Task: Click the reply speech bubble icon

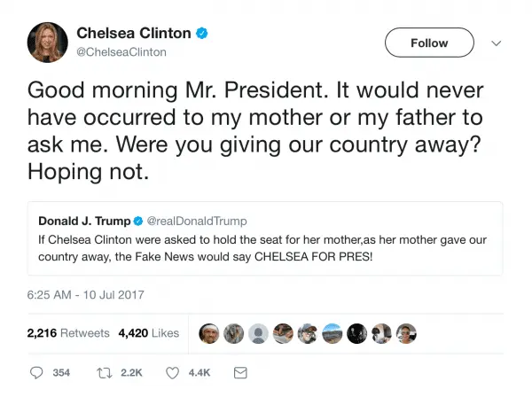Action: coord(36,373)
